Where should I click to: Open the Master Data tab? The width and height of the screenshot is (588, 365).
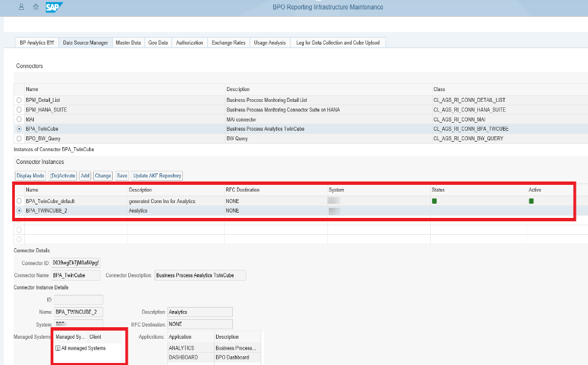(x=128, y=43)
